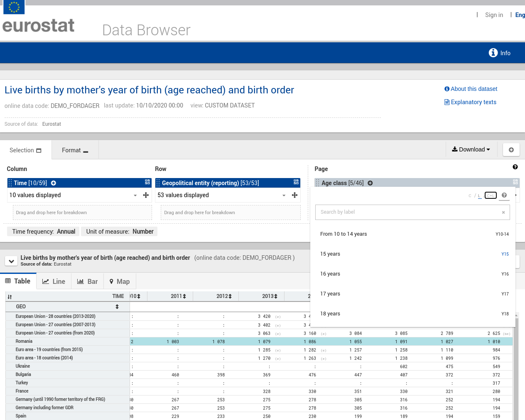Collapse the dataset title chevron
This screenshot has height=420, width=525.
tap(11, 261)
